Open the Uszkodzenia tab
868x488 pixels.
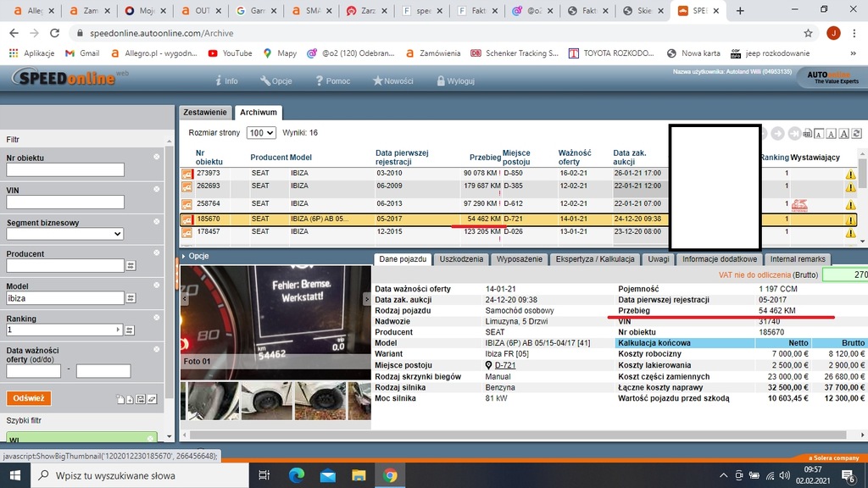coord(462,259)
